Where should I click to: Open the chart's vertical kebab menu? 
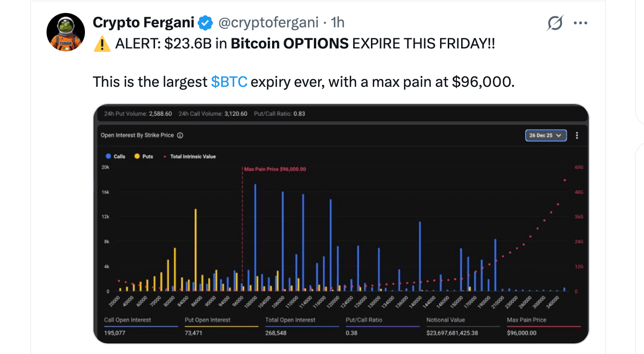coord(577,135)
